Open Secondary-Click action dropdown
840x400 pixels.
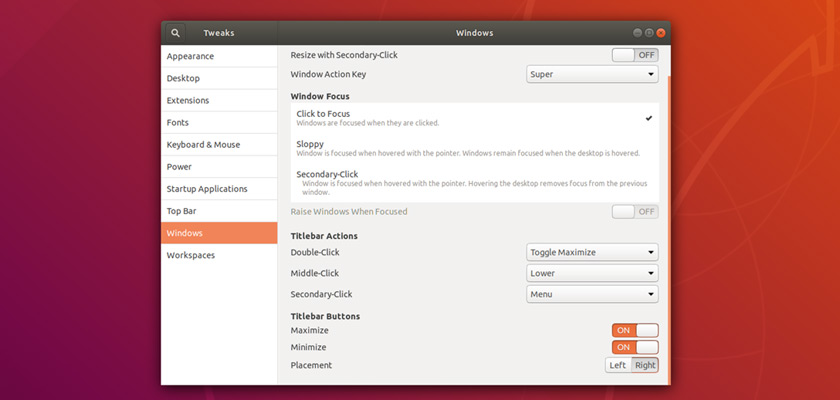coord(592,294)
